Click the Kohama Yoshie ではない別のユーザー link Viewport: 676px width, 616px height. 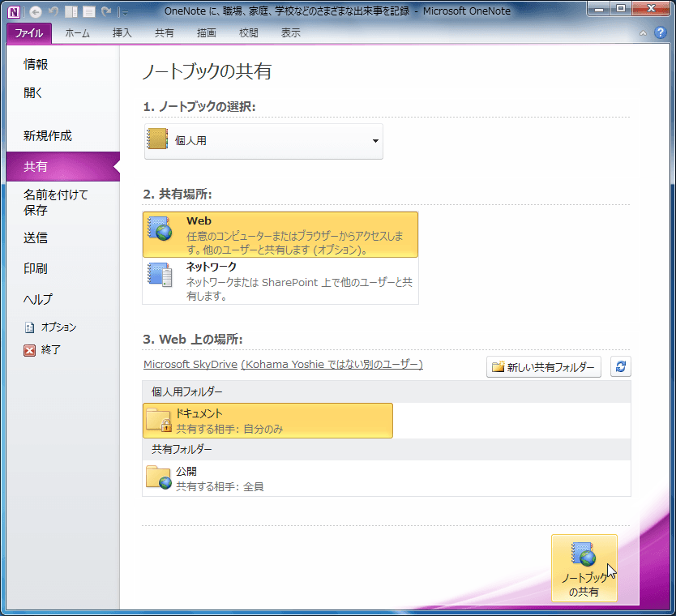point(332,365)
